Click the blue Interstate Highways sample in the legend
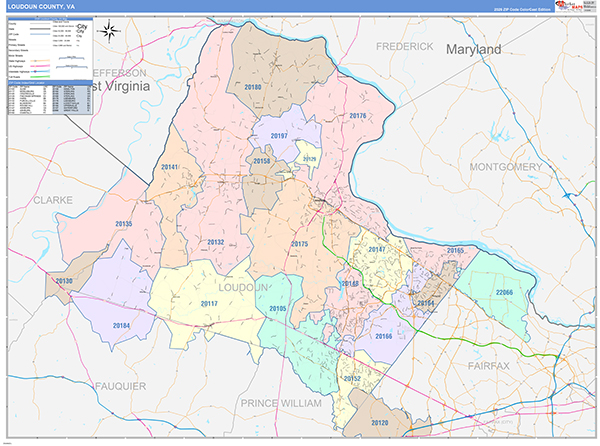The height and width of the screenshot is (446, 600). [40, 72]
